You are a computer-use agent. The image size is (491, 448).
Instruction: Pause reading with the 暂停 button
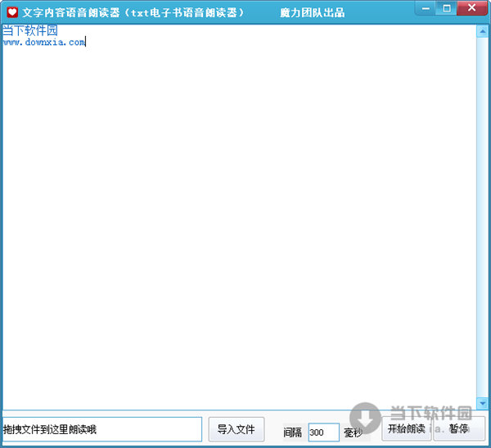[459, 428]
